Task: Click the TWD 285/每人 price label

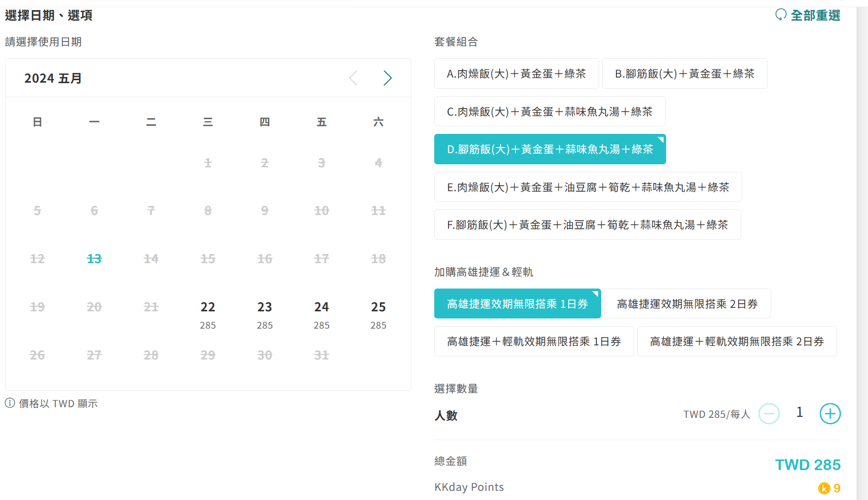Action: [716, 414]
